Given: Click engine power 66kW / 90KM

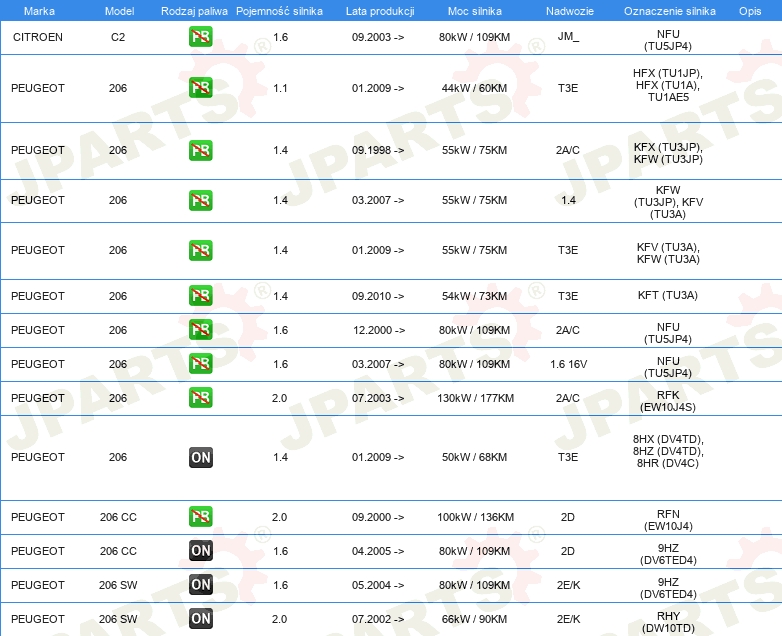Looking at the screenshot, I should click(x=474, y=619).
